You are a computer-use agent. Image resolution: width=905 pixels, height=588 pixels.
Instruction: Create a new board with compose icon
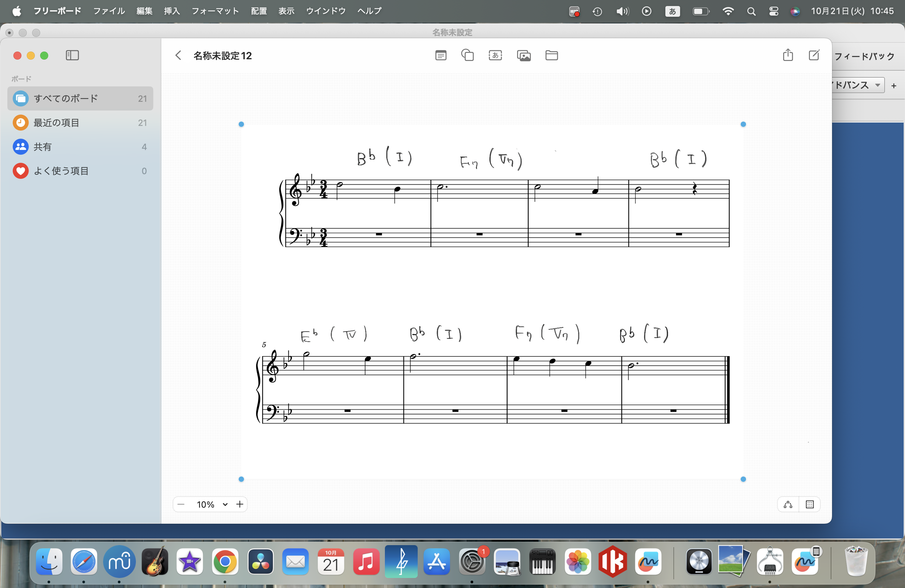point(814,56)
